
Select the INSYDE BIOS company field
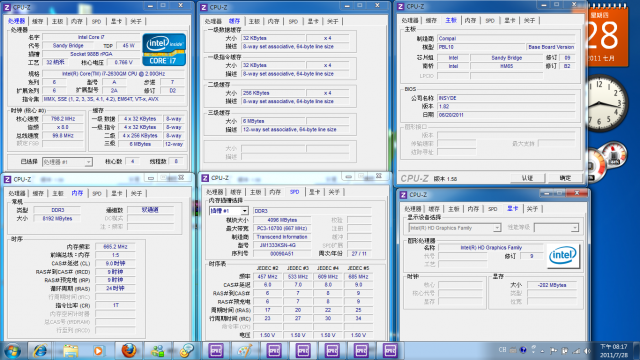(x=506, y=98)
